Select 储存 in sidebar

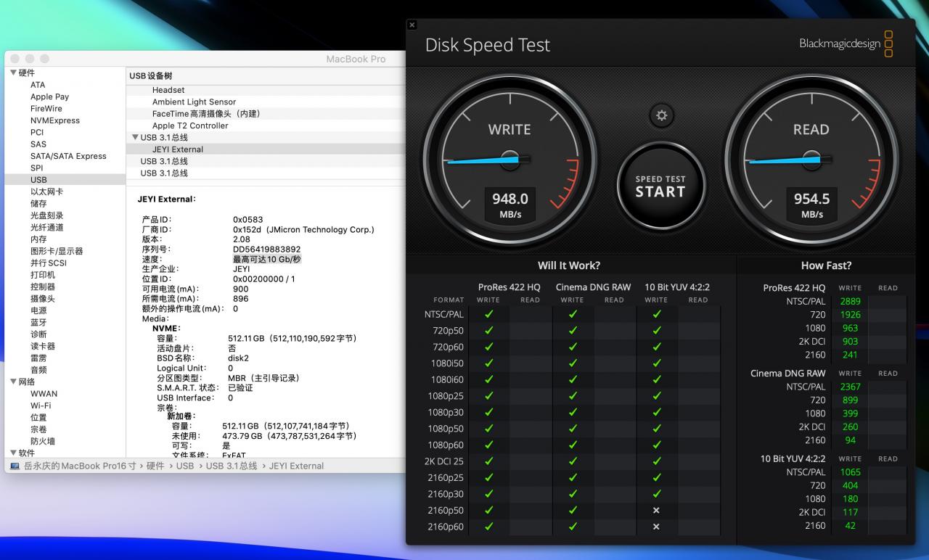38,204
